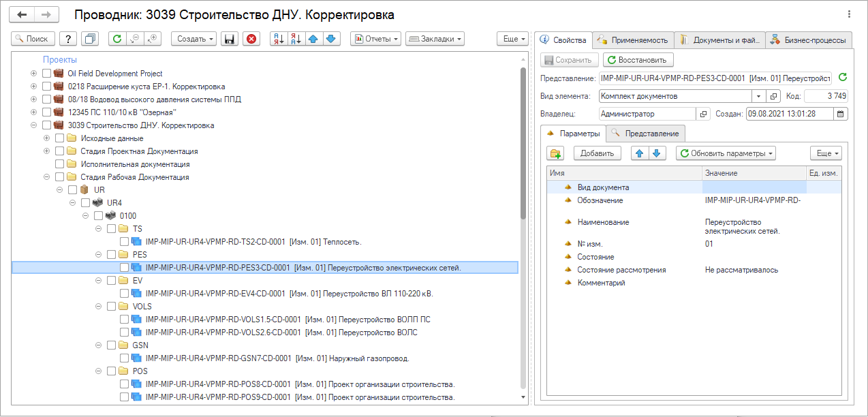Open the Создать dropdown menu

pos(196,39)
